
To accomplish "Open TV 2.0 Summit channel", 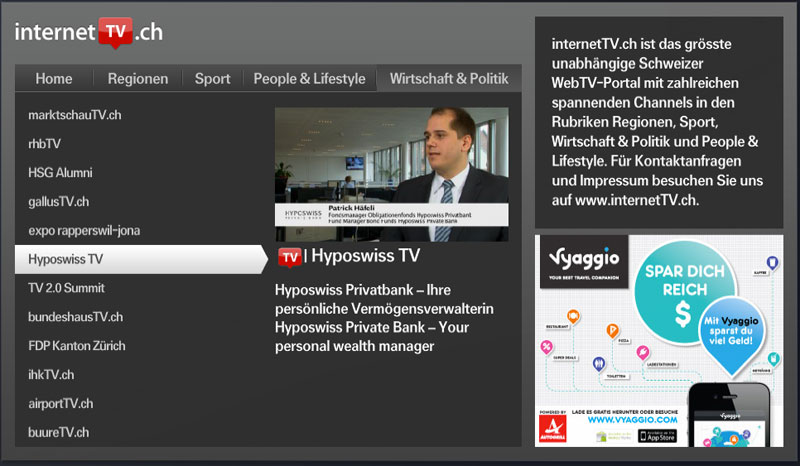I will coord(66,288).
